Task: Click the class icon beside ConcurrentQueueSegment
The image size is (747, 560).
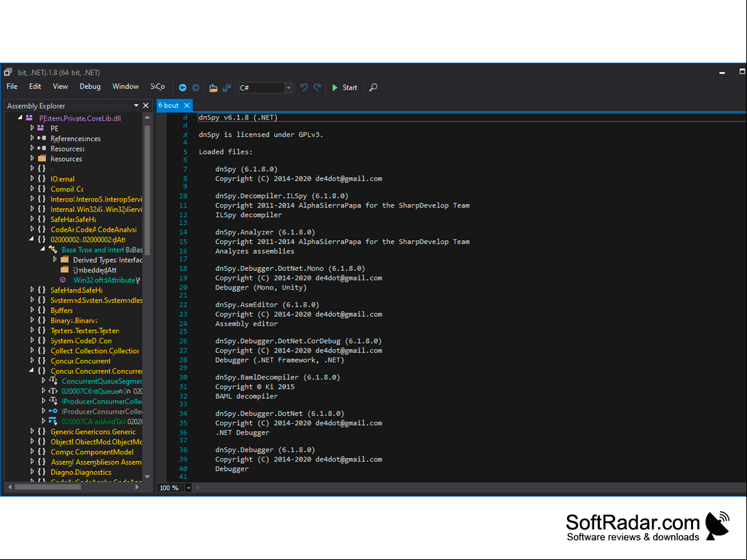Action: 53,381
